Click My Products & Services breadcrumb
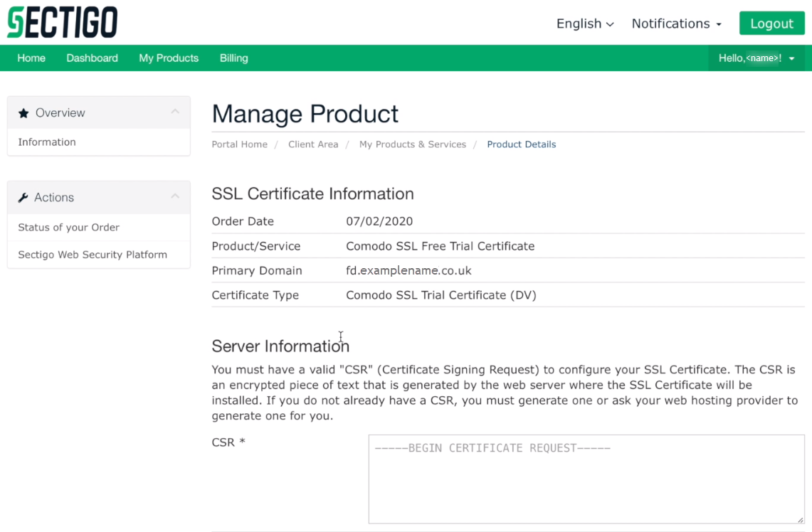This screenshot has width=812, height=532. 412,144
